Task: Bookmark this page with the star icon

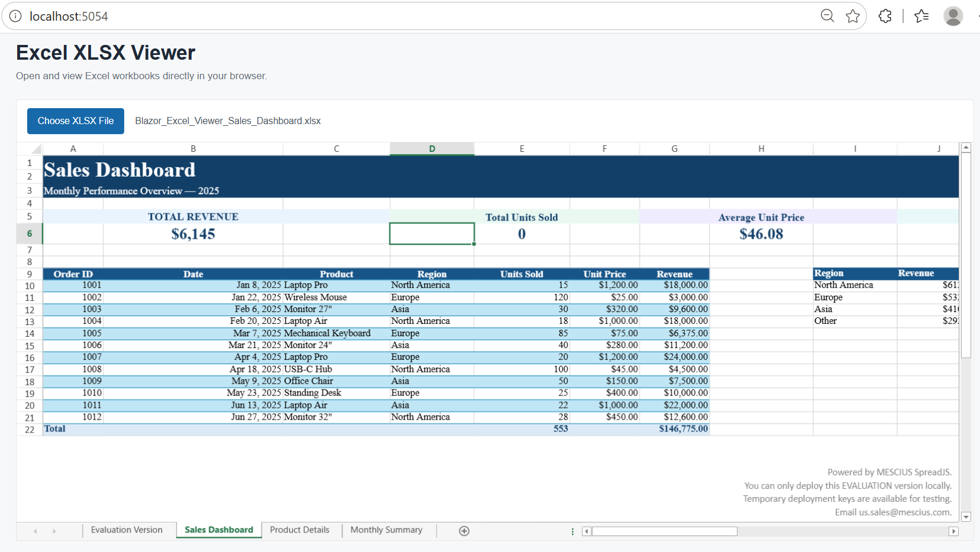Action: point(853,16)
